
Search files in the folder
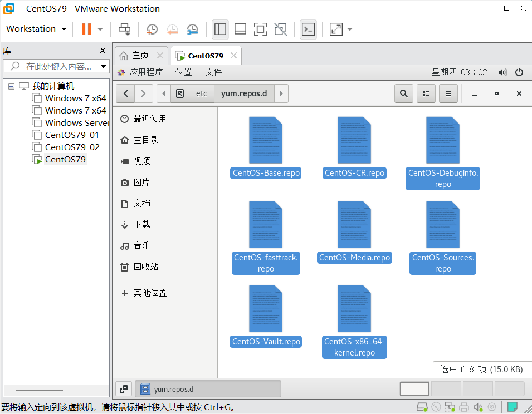click(x=404, y=93)
